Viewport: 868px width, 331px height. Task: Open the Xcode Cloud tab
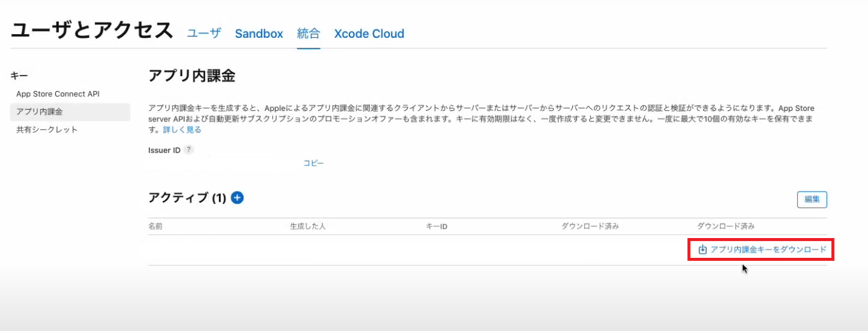[x=369, y=33]
